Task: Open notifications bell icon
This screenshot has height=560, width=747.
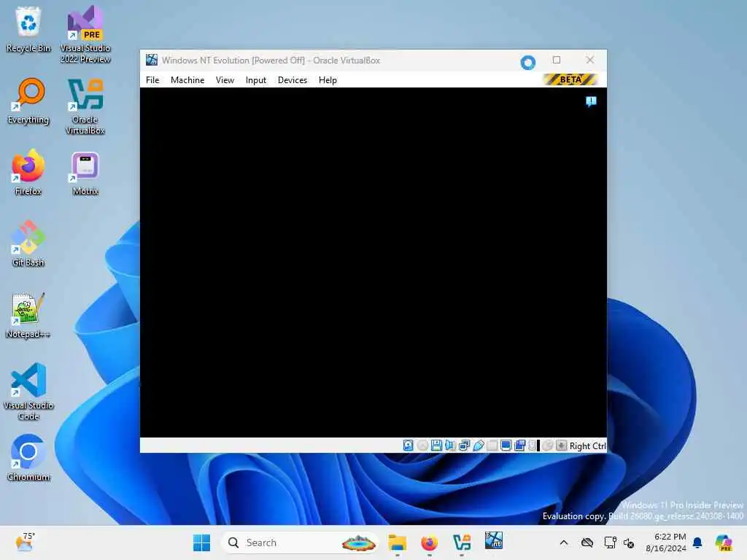Action: point(697,542)
